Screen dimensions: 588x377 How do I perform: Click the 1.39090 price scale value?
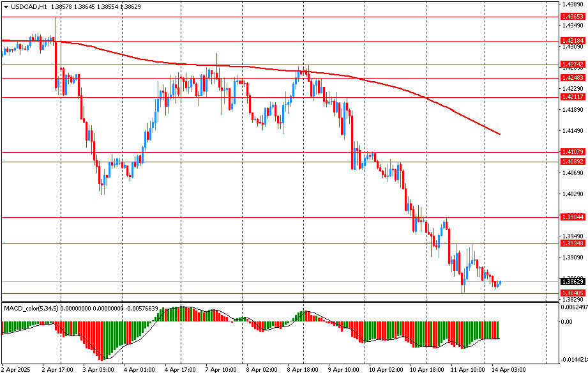(x=572, y=258)
